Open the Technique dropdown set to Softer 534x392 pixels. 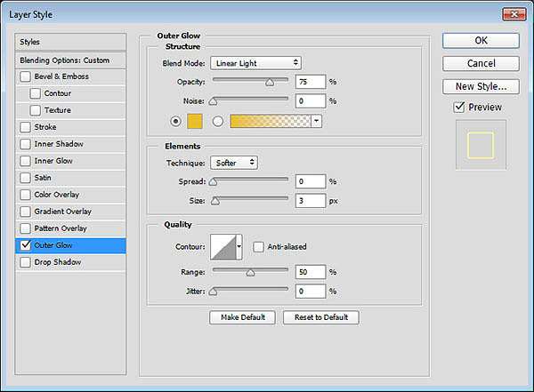coord(234,163)
